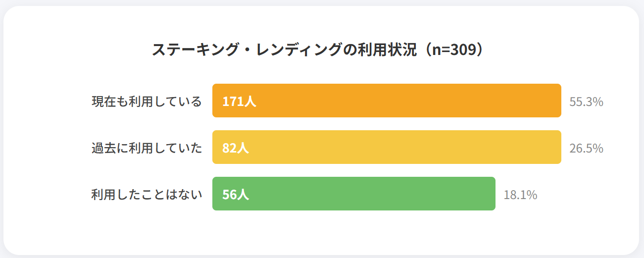The width and height of the screenshot is (644, 258).
Task: Select the 26.5% percentage label
Action: [586, 148]
